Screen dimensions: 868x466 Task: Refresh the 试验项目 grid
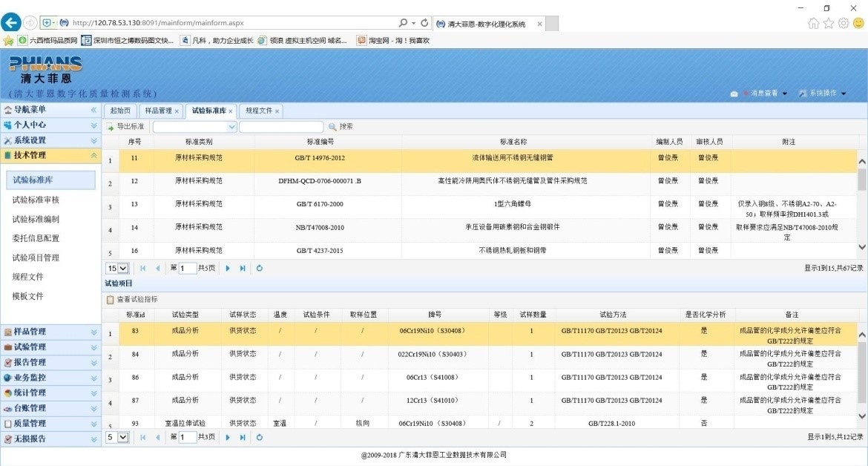pos(259,437)
